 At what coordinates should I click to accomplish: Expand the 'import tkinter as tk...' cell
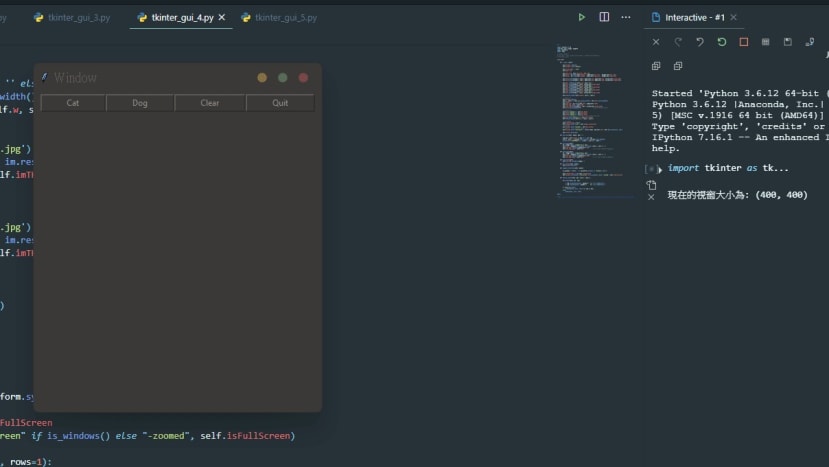coord(660,169)
